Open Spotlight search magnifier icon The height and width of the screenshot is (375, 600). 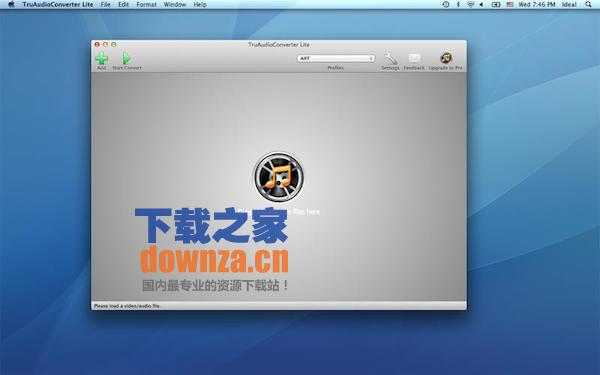coord(588,5)
